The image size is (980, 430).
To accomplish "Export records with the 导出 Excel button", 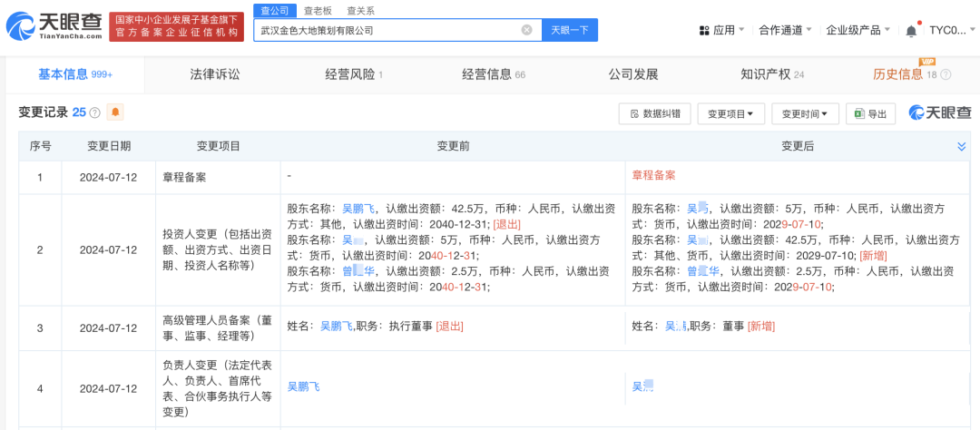I will coord(870,113).
